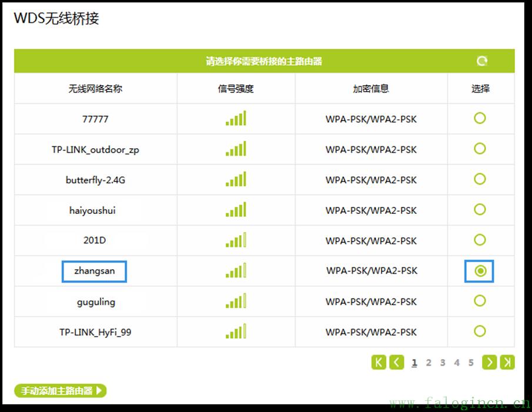Click the refresh icon in the green header bar
Image resolution: width=532 pixels, height=412 pixels.
[x=482, y=61]
